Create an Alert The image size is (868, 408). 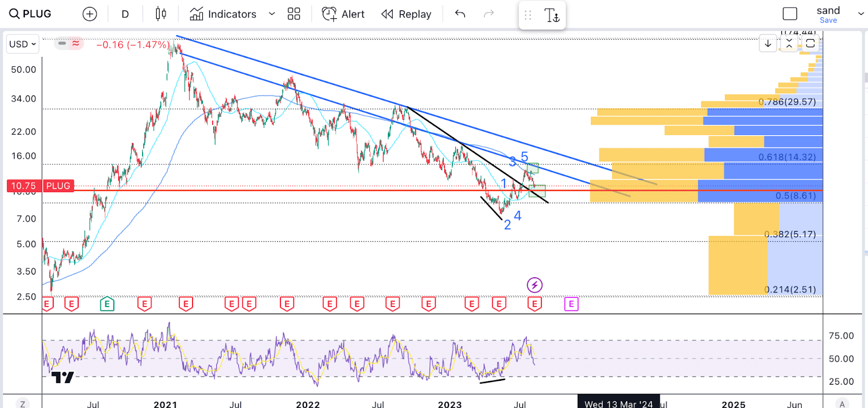coord(343,14)
